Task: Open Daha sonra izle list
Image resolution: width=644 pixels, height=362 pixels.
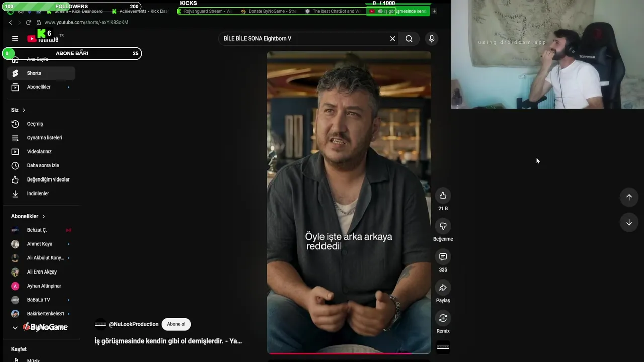Action: pos(41,165)
